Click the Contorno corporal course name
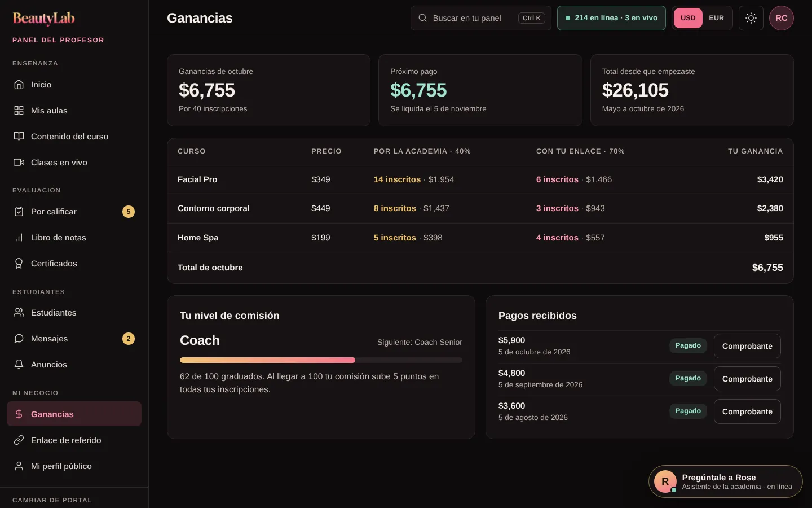Image resolution: width=812 pixels, height=508 pixels. click(x=214, y=208)
